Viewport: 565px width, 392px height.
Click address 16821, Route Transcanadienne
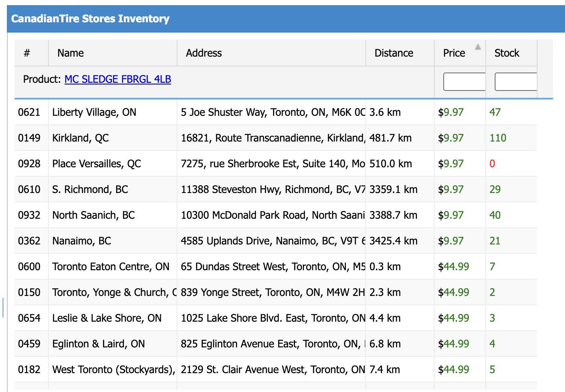(x=273, y=138)
